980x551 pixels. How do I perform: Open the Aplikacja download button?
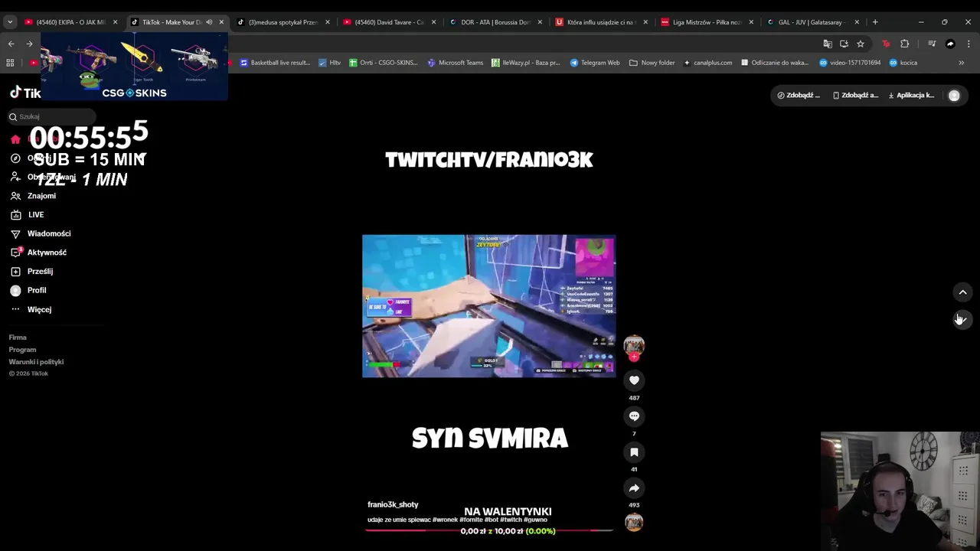click(911, 96)
